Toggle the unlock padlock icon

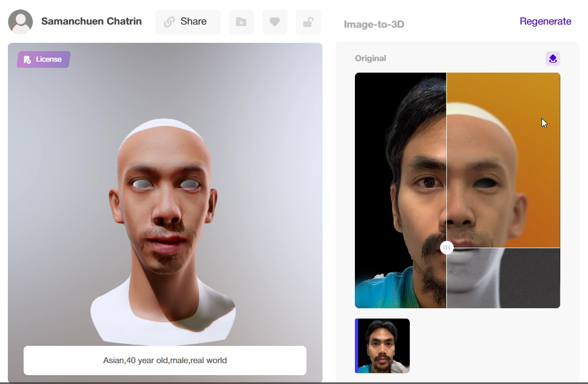[x=308, y=22]
